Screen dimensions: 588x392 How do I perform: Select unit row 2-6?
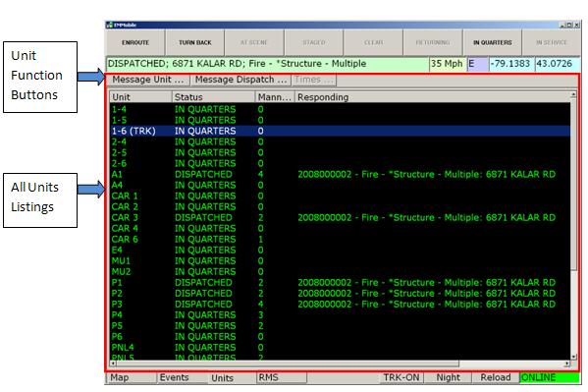(x=340, y=164)
